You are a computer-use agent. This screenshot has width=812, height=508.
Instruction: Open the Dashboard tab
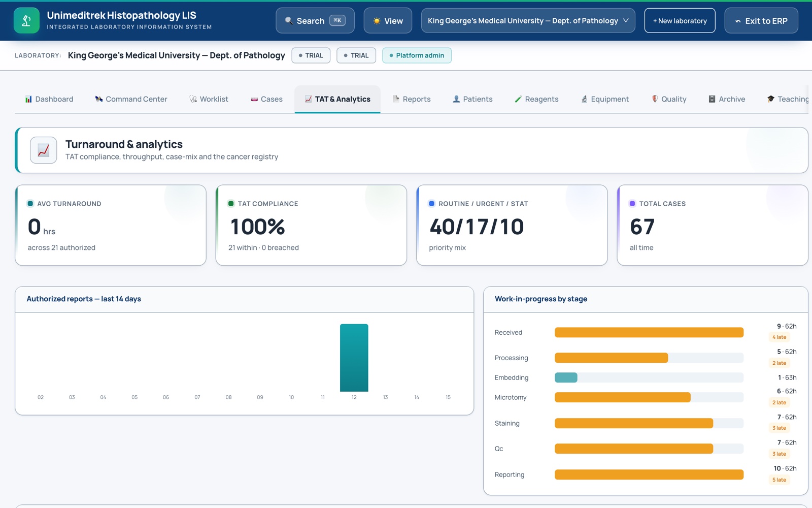coord(49,99)
